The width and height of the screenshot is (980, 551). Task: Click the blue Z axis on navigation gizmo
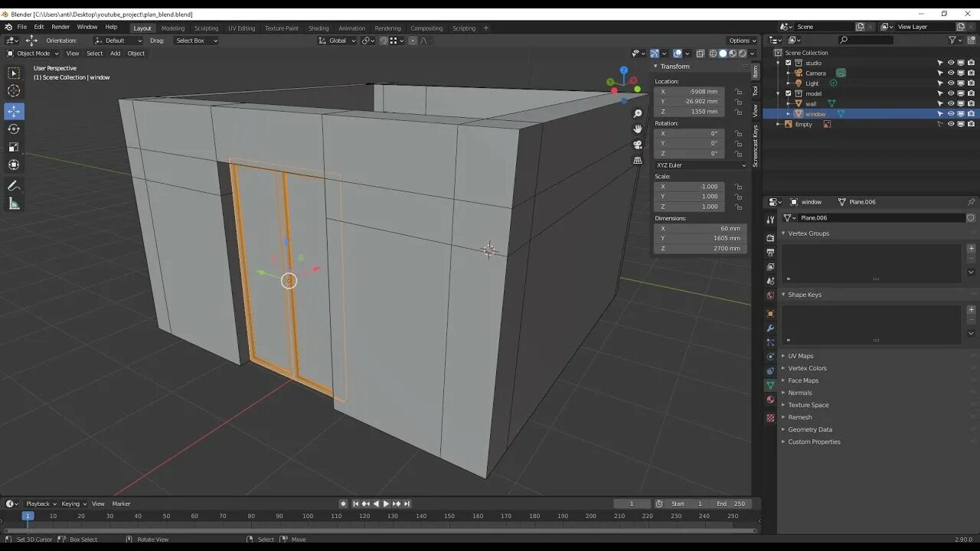(624, 70)
